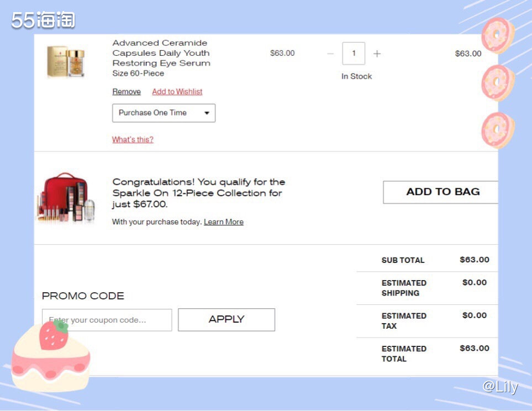Click the quantity field showing 1
This screenshot has width=532, height=411.
coord(354,54)
